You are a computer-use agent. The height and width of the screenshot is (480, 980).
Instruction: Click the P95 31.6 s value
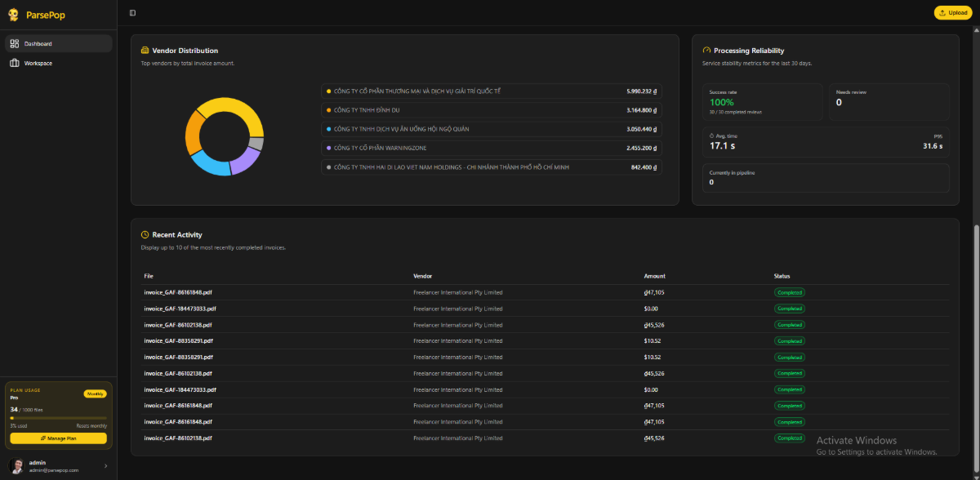pyautogui.click(x=933, y=146)
